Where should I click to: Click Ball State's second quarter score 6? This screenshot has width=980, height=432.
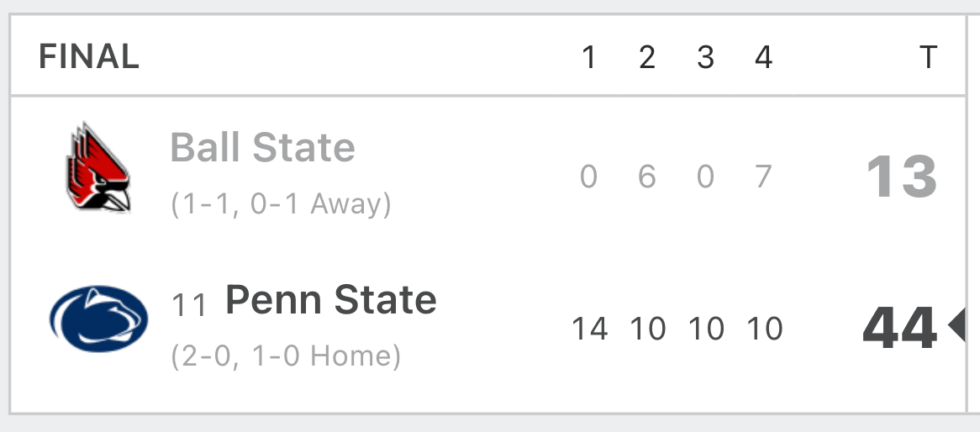(647, 177)
